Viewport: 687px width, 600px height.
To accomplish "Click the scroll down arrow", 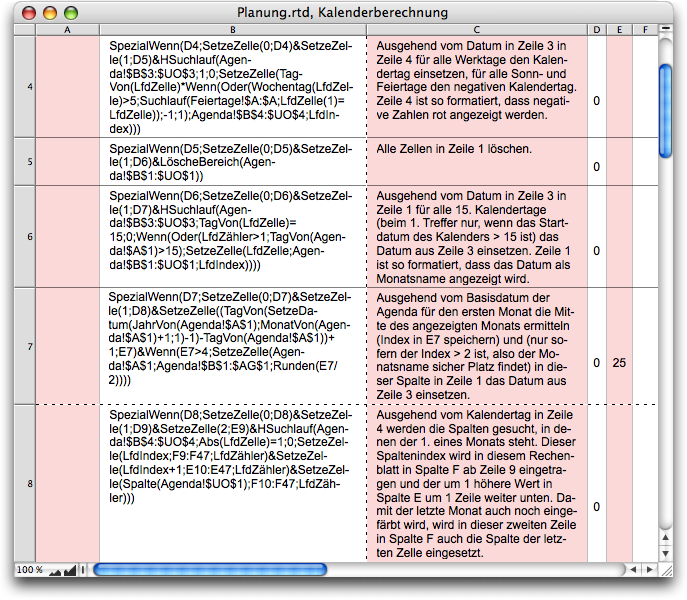I will pos(667,554).
